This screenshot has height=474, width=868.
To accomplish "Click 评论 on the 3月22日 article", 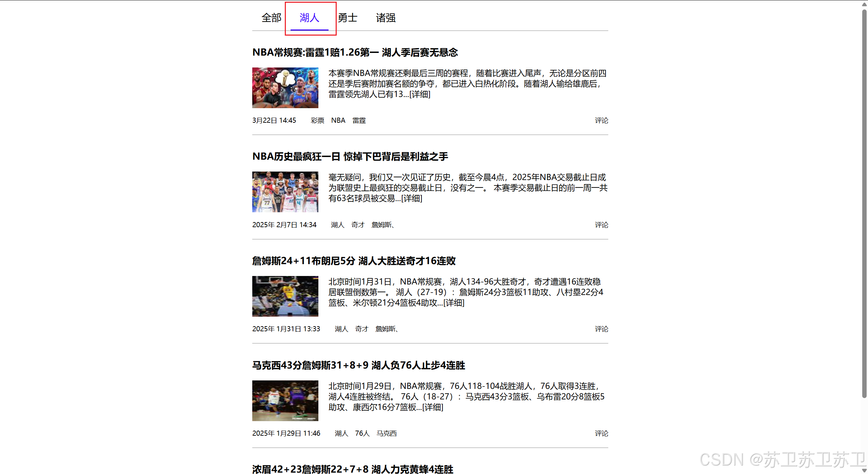I will (x=601, y=121).
